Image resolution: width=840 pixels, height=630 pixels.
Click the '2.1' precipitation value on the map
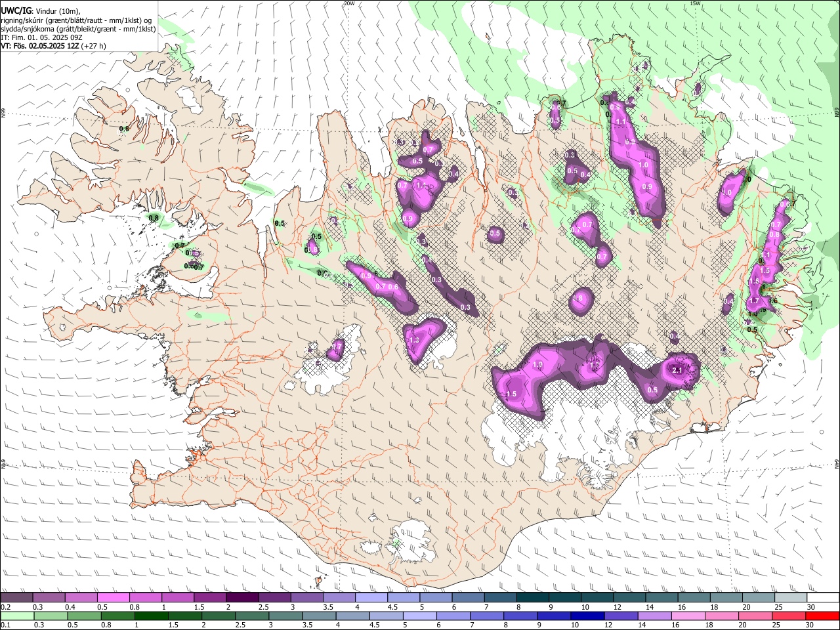click(678, 371)
